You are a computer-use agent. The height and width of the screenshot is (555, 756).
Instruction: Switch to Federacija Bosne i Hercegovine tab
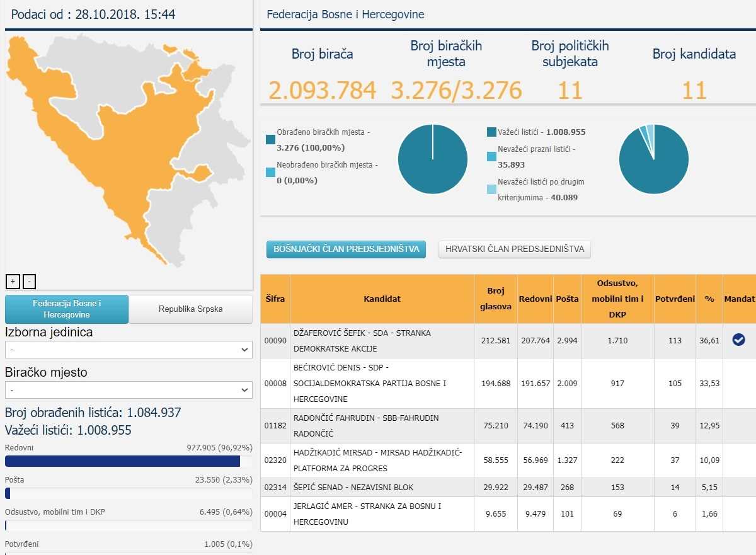tap(67, 309)
